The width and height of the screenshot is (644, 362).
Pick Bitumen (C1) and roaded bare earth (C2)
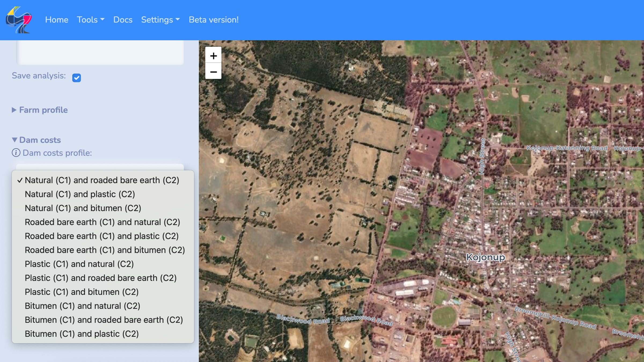click(x=103, y=320)
